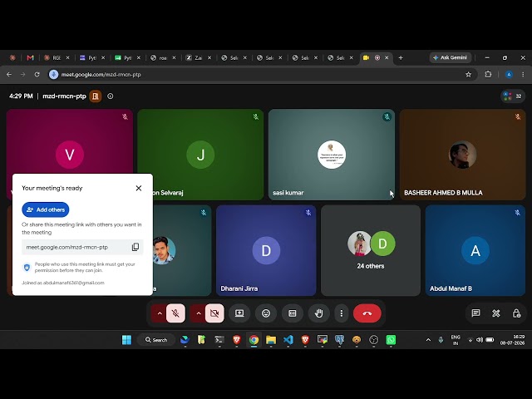
Task: Switch to the roa tab
Action: click(163, 58)
